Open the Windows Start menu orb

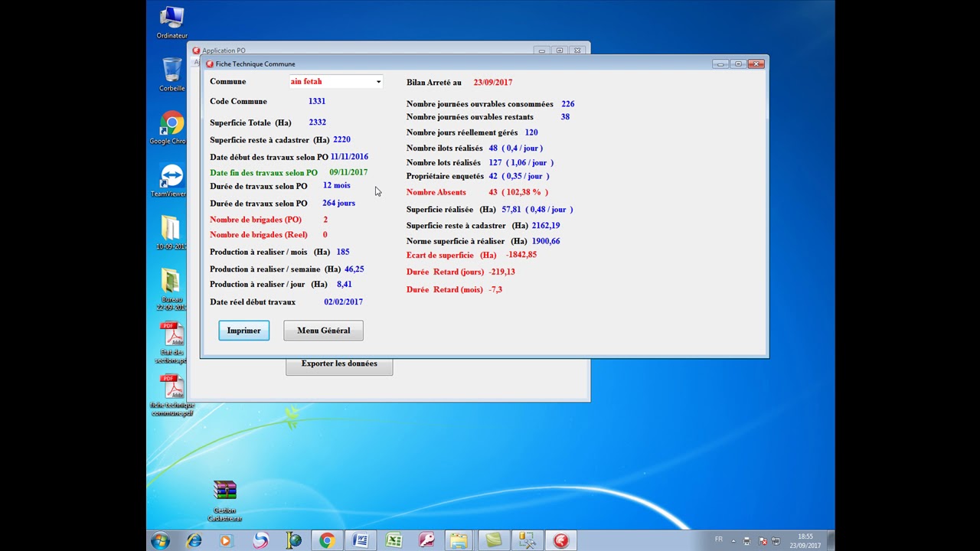coord(160,541)
